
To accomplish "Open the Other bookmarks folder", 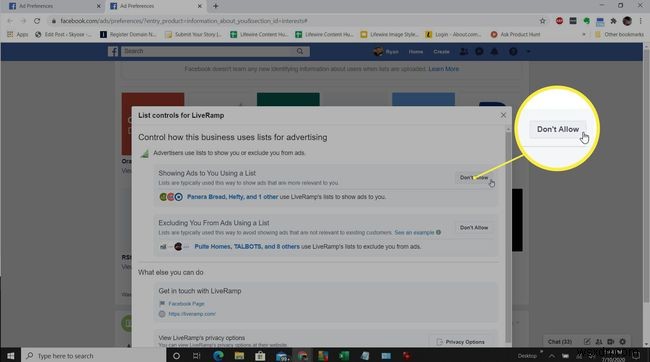I will coord(619,34).
